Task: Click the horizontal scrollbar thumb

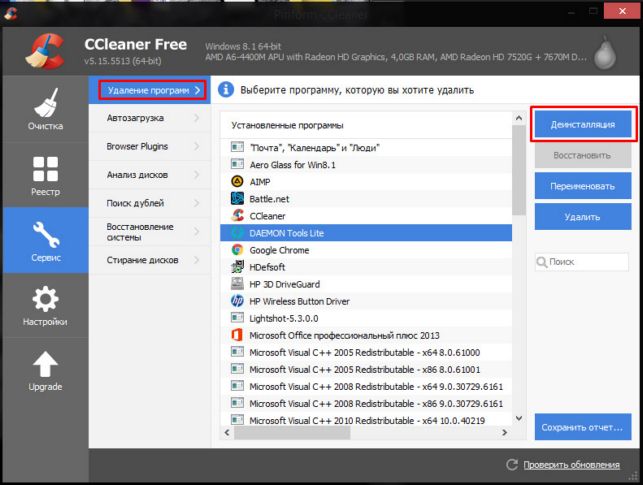Action: coord(292,433)
